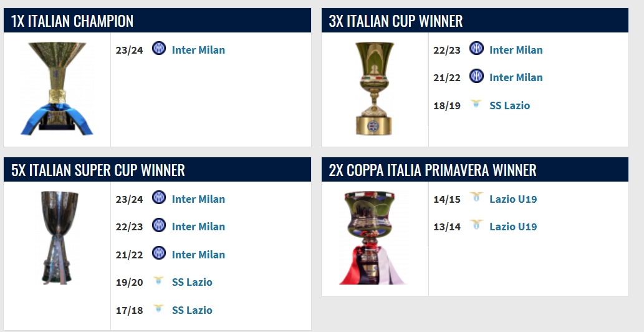The height and width of the screenshot is (332, 644).
Task: Click Inter Milan crest for 22/23 Italian Cup
Action: point(476,49)
